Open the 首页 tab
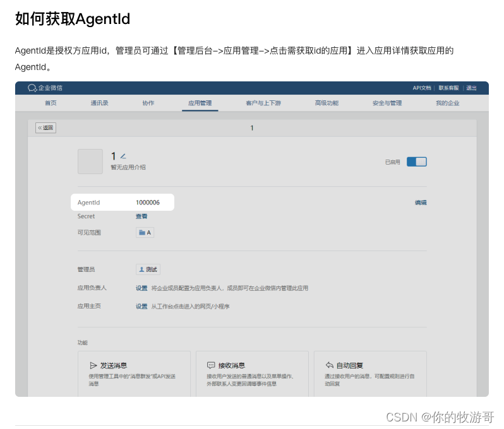 (x=51, y=103)
